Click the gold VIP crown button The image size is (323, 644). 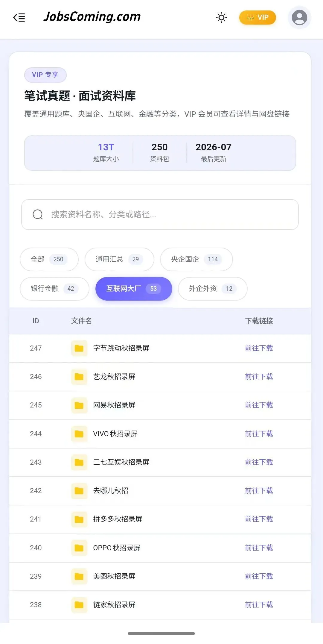[258, 18]
